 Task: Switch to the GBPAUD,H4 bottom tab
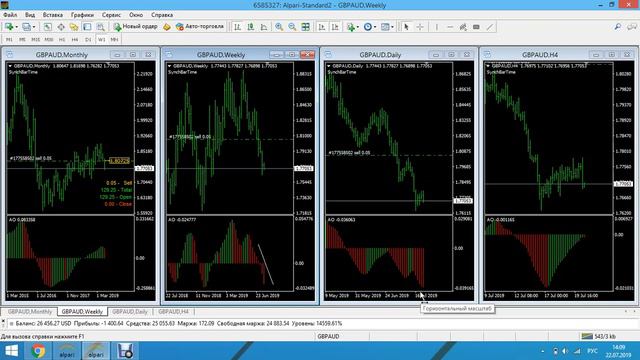point(173,311)
